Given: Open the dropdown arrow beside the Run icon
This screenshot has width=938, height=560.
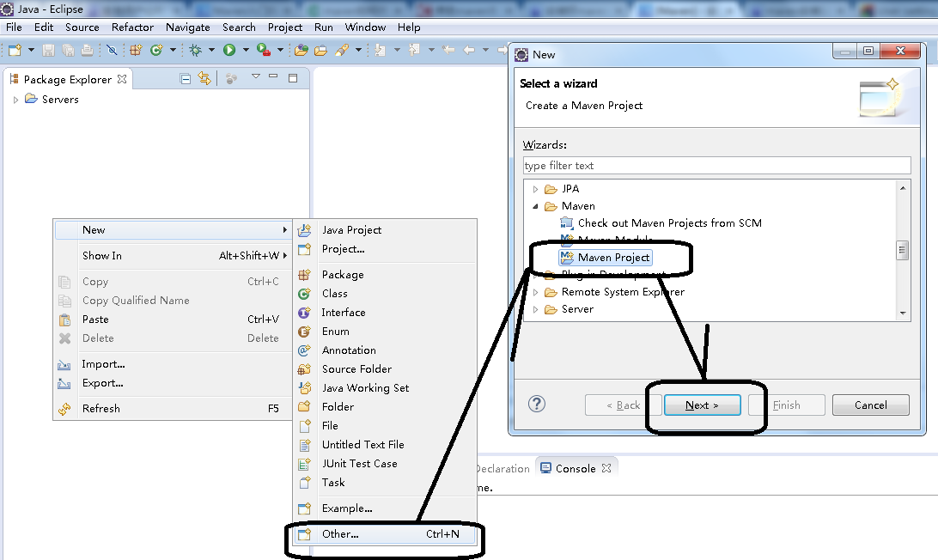Looking at the screenshot, I should click(x=246, y=51).
